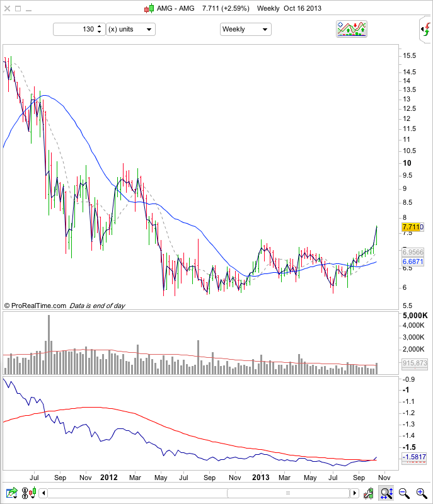Expand the side panel with arrow tab
This screenshot has width=433, height=504.
pyautogui.click(x=426, y=30)
